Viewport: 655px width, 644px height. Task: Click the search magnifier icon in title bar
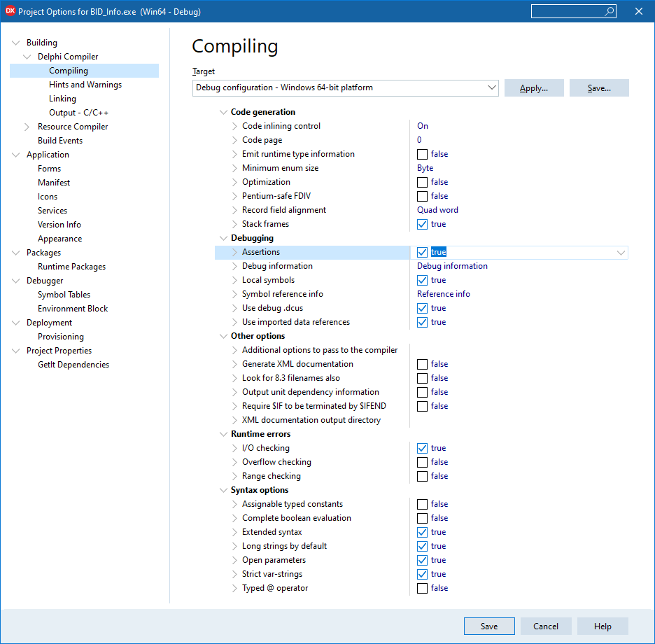[x=609, y=11]
